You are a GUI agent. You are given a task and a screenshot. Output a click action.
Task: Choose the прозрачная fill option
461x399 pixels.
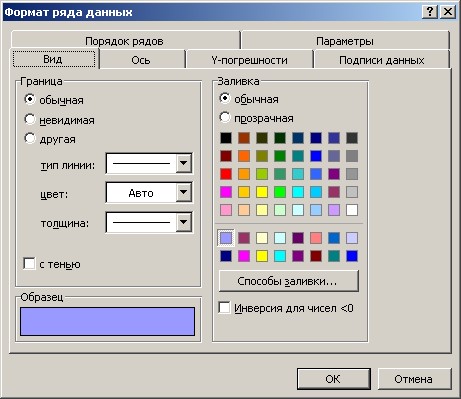pyautogui.click(x=225, y=117)
